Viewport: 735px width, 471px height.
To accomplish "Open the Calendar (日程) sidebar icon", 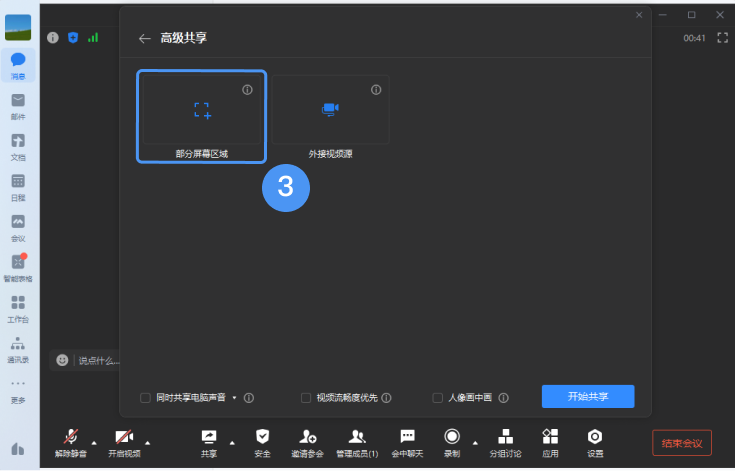I will tap(18, 187).
